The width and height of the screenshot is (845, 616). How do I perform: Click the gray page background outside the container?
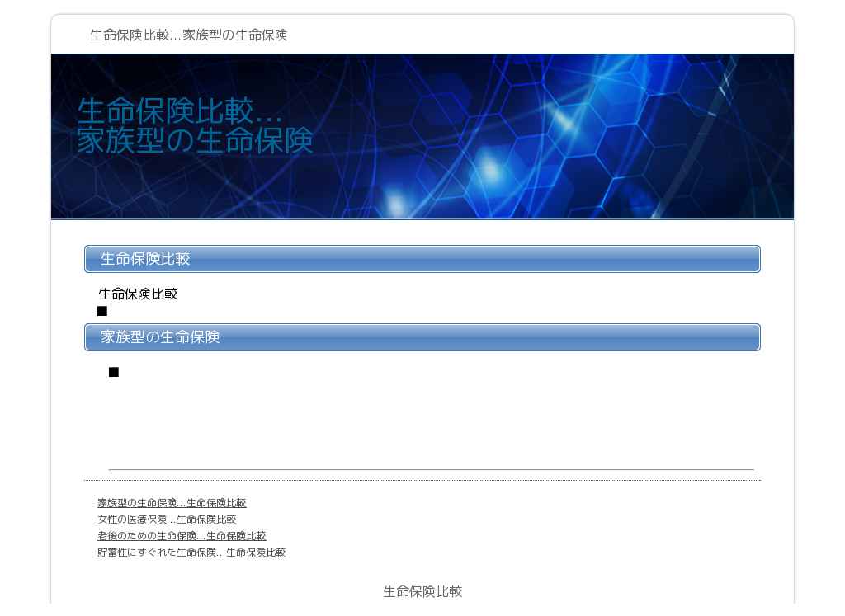tap(25, 330)
